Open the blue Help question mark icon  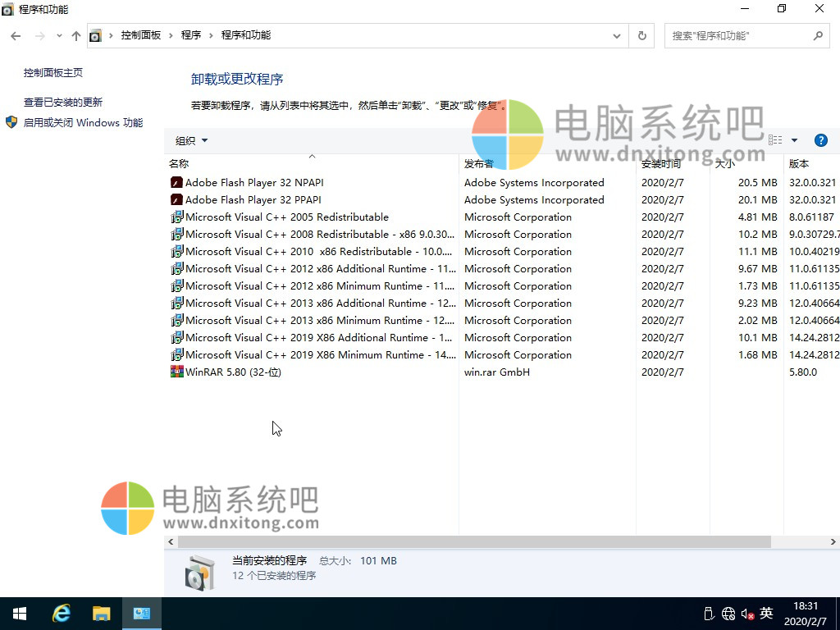(820, 140)
